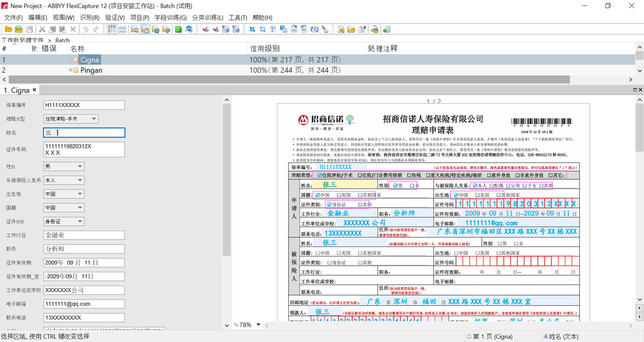
Task: Close the 1. Cigna tab
Action: pos(35,90)
